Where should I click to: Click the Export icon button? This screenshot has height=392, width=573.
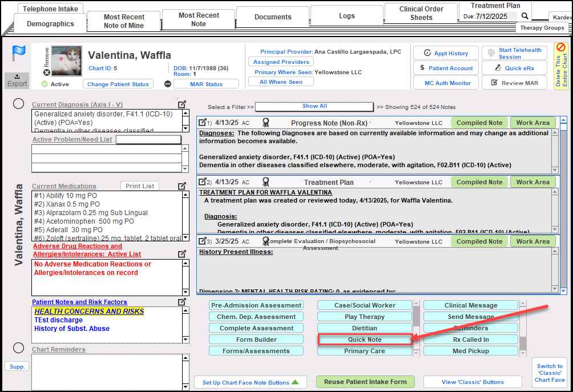pos(17,80)
